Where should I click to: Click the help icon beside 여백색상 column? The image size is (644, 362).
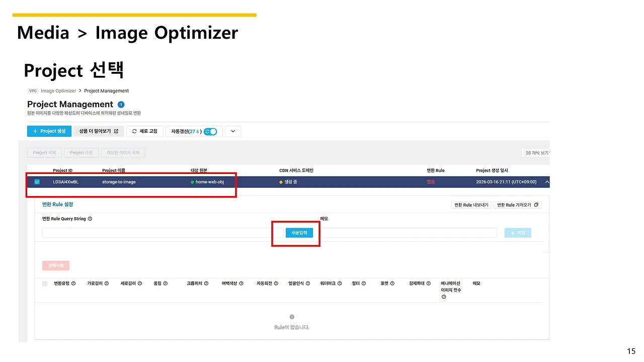click(241, 284)
